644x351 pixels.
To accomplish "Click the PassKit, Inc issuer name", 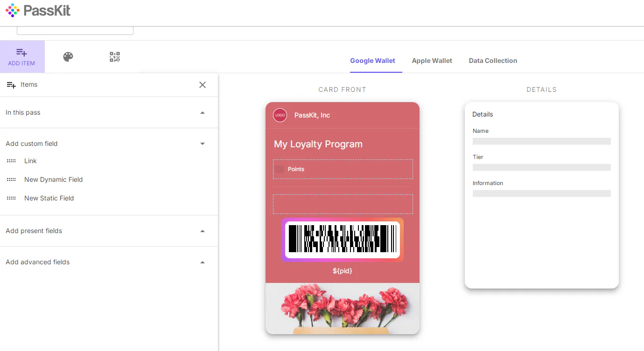I will 312,115.
